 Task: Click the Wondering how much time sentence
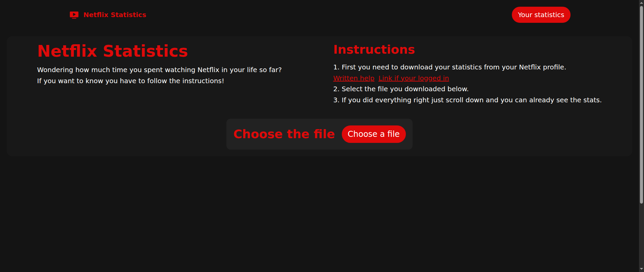(x=159, y=70)
